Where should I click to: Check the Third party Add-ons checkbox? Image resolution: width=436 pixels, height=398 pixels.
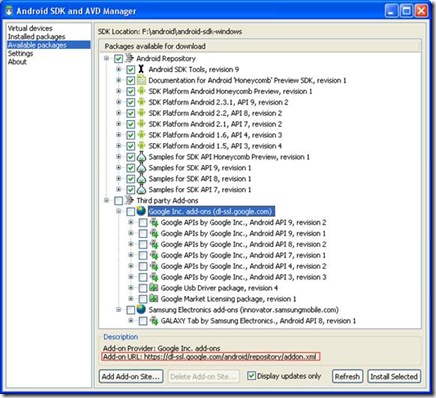pos(118,201)
